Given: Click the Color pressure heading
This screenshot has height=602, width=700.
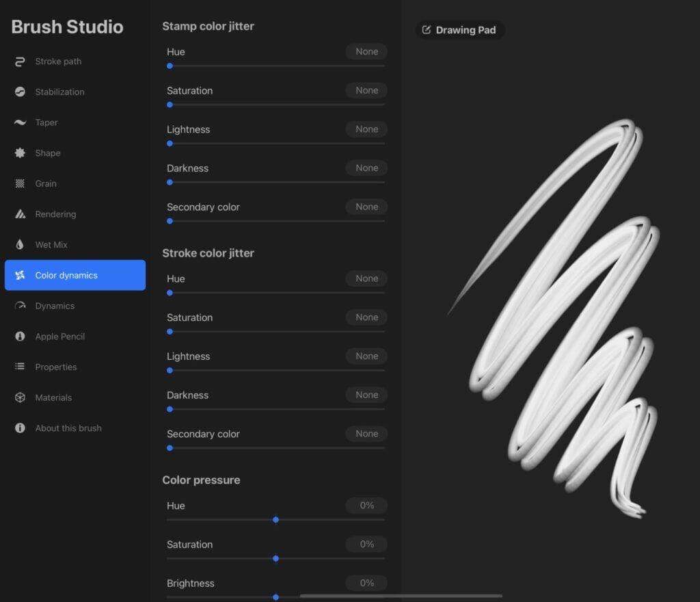Looking at the screenshot, I should (x=202, y=480).
